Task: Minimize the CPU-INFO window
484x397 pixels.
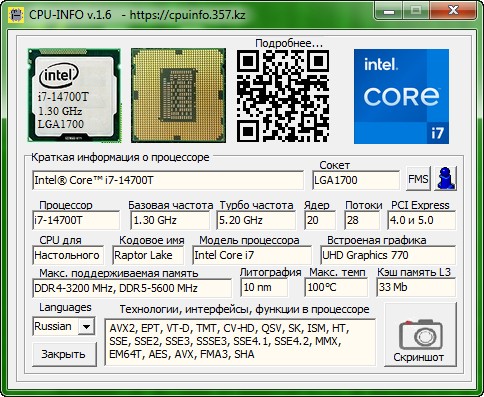Action: [x=388, y=11]
